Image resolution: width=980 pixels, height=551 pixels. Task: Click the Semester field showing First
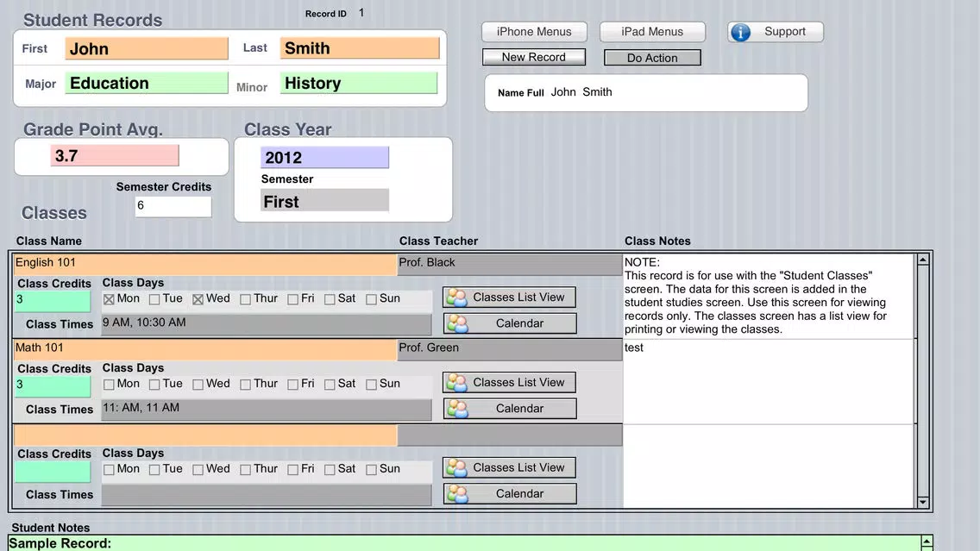pos(325,201)
